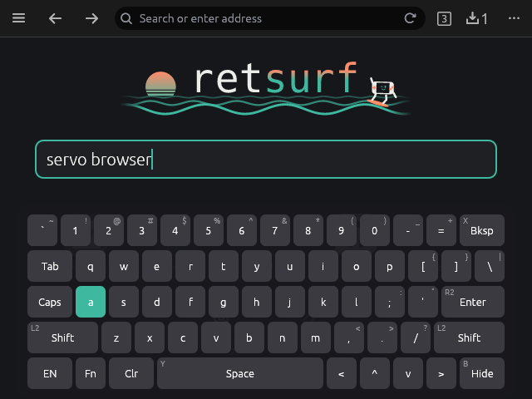532x399 pixels.
Task: Tap the t key
Action: click(224, 266)
